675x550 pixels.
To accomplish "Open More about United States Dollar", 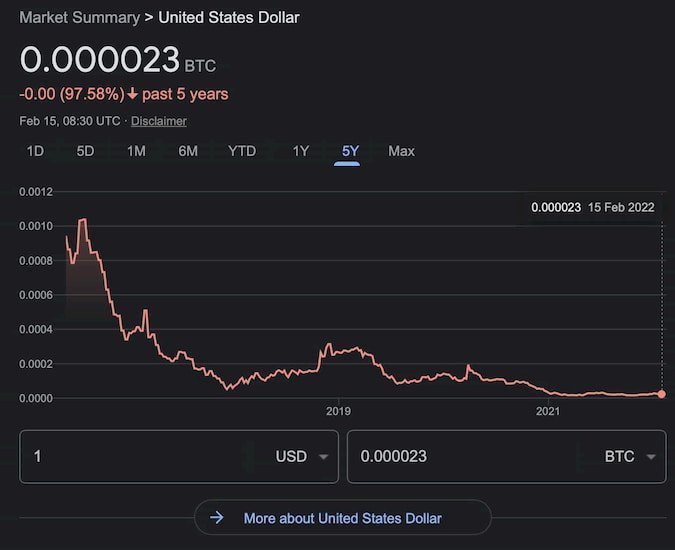I will tap(342, 518).
